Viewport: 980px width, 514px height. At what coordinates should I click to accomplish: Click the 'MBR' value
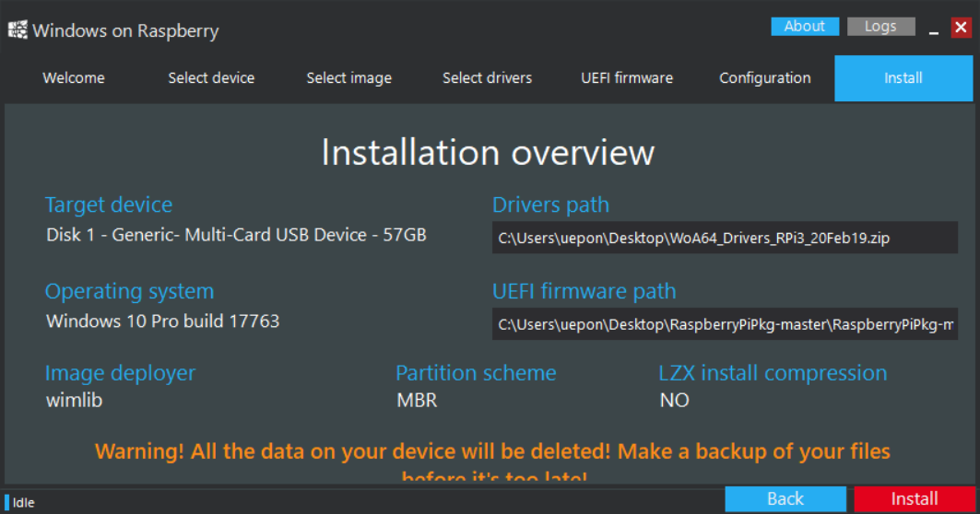point(417,401)
